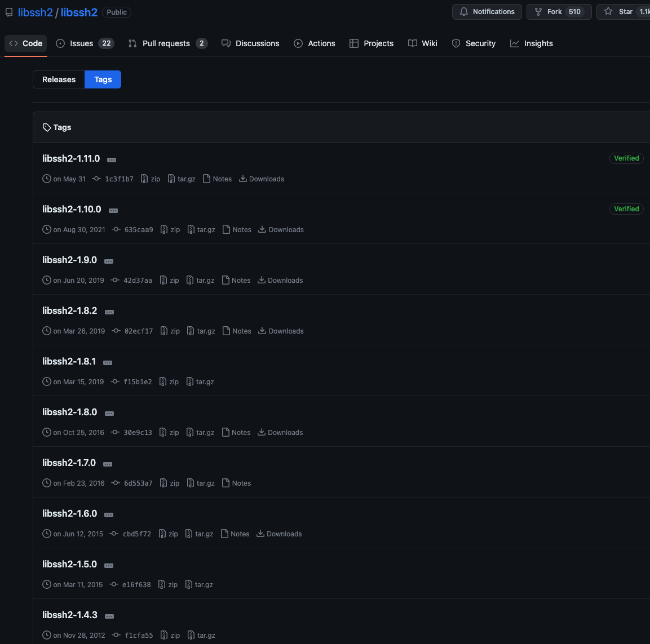Open tag libssh2-1.8.0
This screenshot has height=644, width=650.
coord(70,412)
